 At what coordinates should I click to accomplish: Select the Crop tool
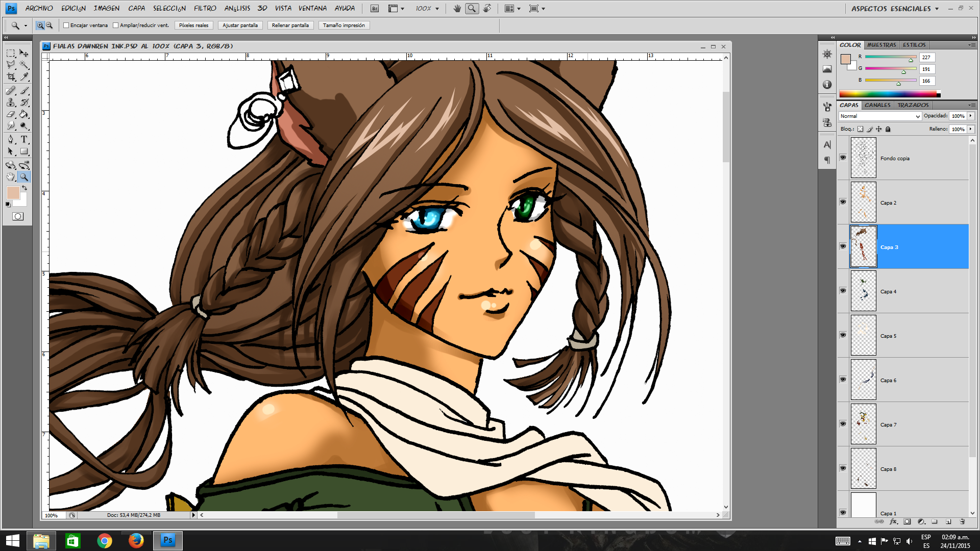coord(10,77)
